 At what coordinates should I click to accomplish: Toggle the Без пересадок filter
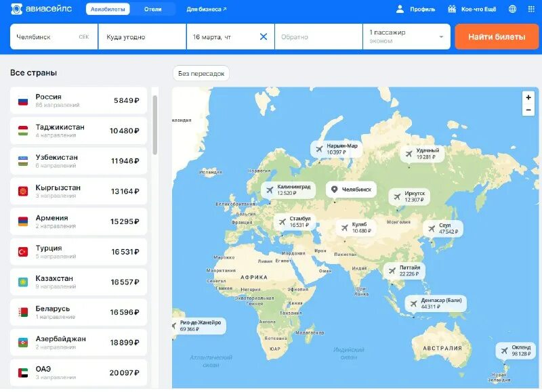pos(201,72)
